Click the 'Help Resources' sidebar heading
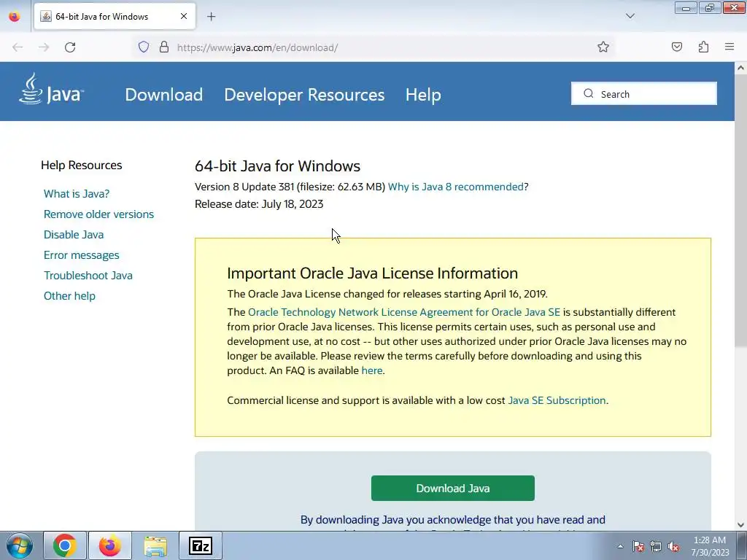Viewport: 747px width, 560px height. coord(82,166)
